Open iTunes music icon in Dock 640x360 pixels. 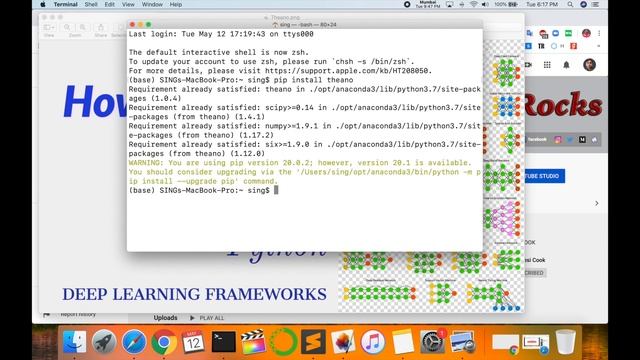coord(373,341)
